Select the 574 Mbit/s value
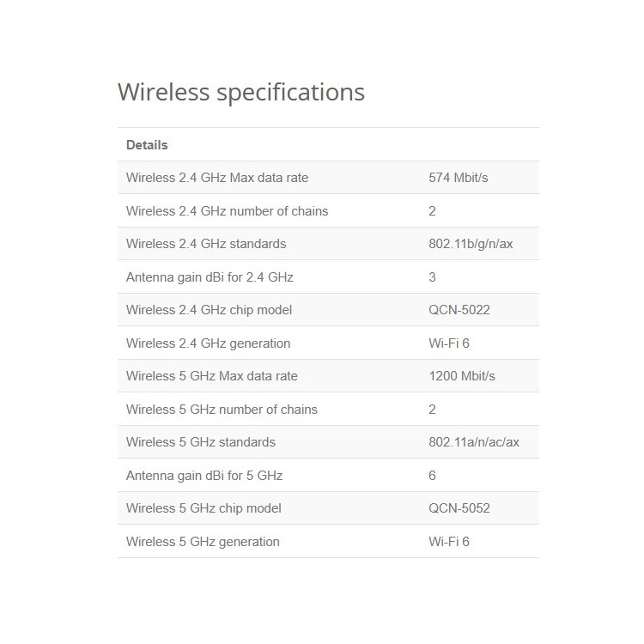Image resolution: width=644 pixels, height=644 pixels. 459,178
